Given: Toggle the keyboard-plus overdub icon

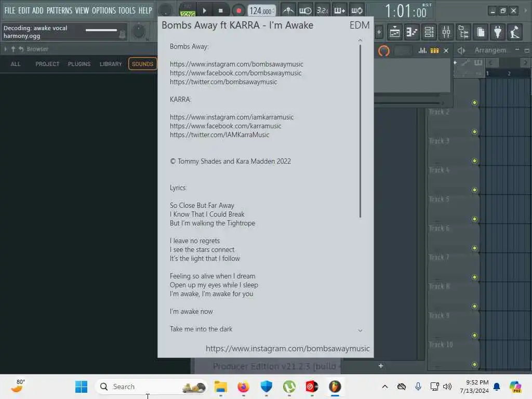Looking at the screenshot, I should [339, 10].
